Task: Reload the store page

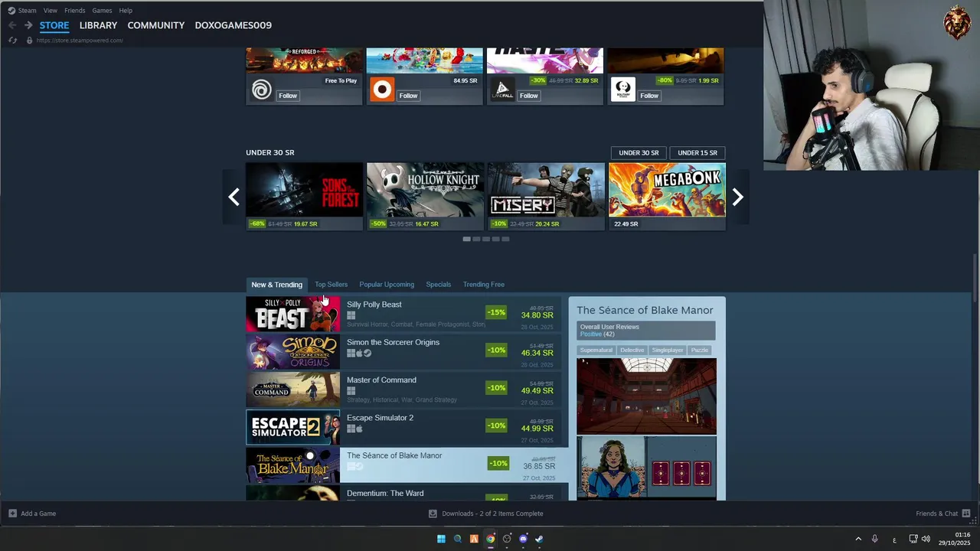Action: (12, 40)
